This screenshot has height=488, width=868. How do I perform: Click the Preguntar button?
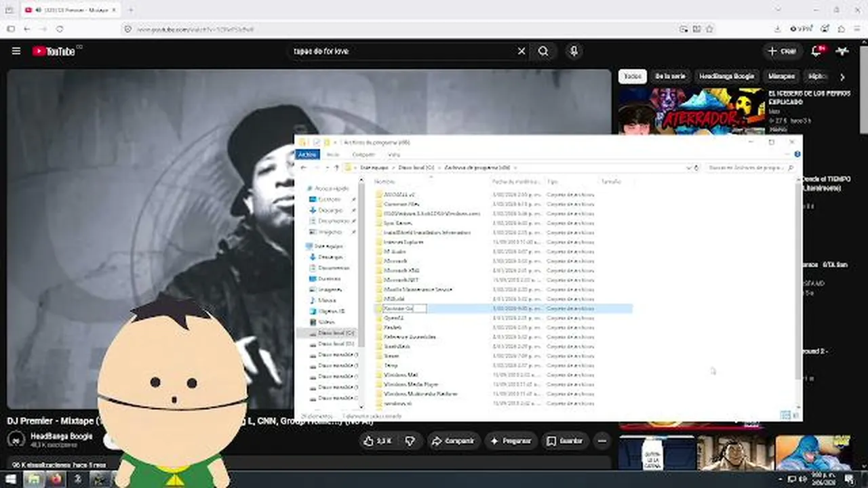click(x=511, y=441)
